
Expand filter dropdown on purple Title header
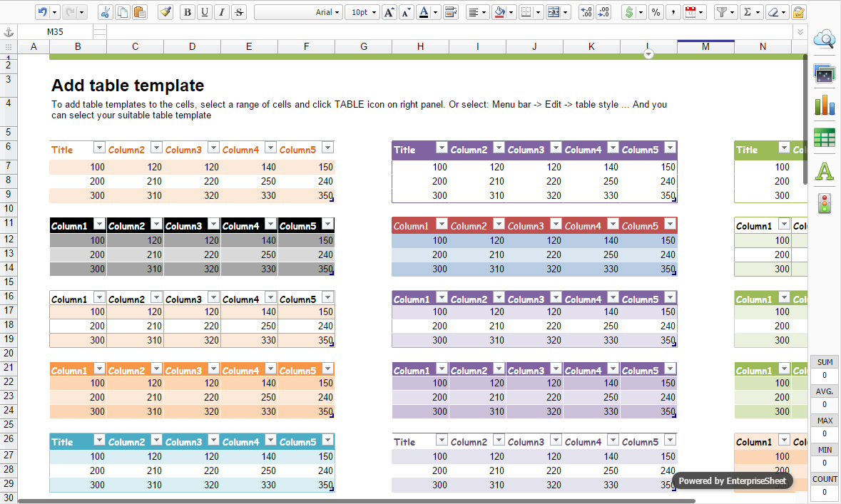(442, 148)
